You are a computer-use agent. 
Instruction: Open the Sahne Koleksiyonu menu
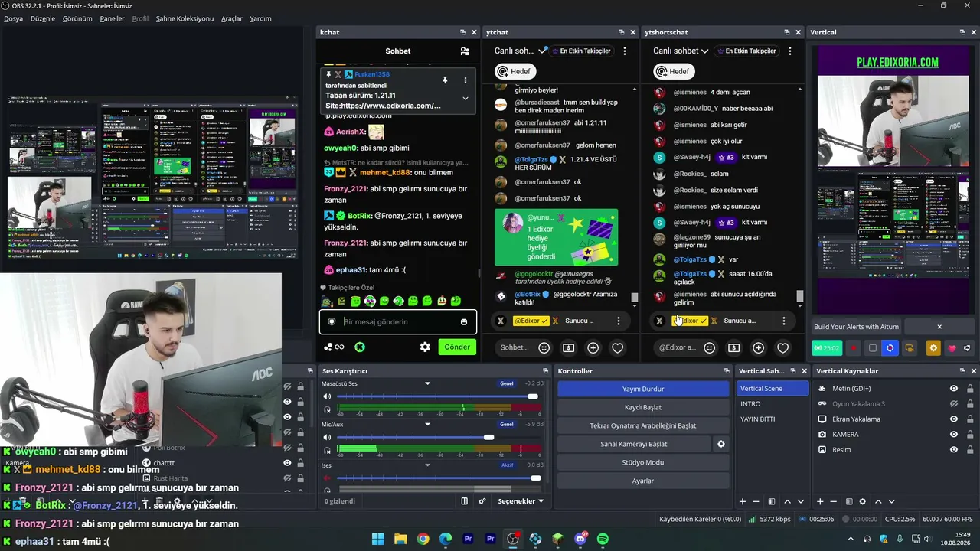185,18
